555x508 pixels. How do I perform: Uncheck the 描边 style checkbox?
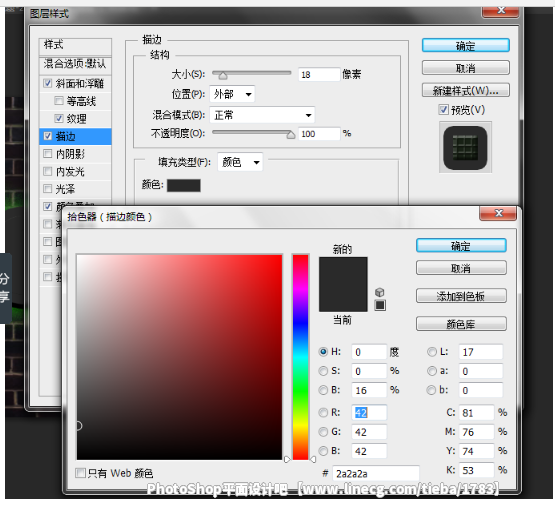[x=47, y=136]
